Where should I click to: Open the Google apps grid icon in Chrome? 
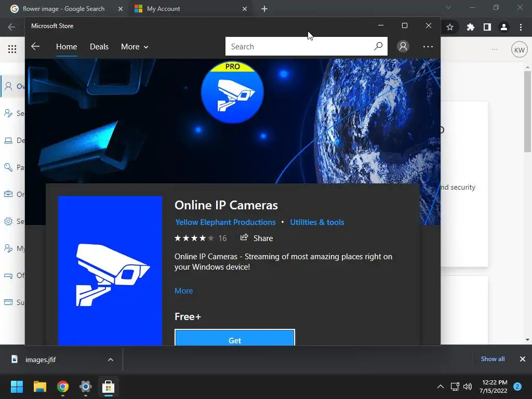12,49
